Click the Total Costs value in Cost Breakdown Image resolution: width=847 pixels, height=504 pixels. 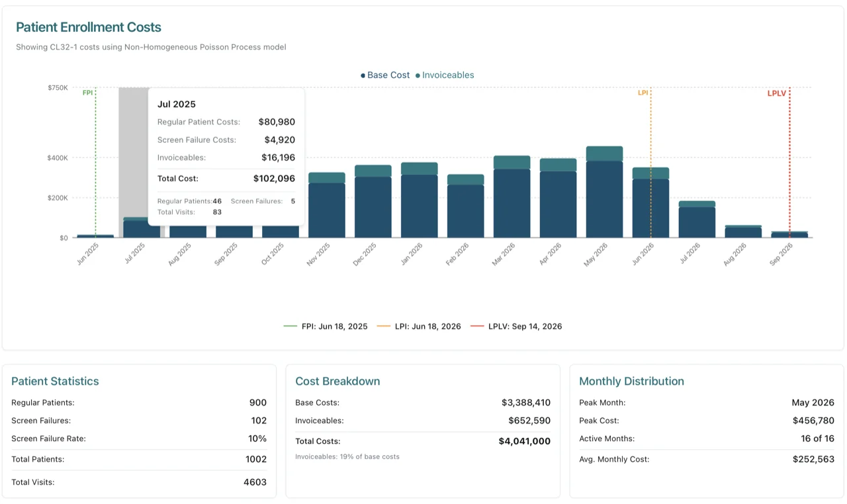point(525,441)
